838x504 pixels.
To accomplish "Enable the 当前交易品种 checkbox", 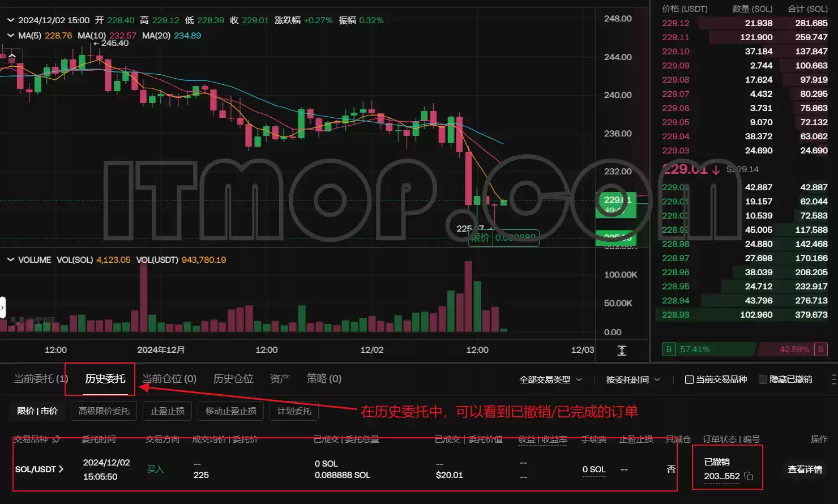I will [x=689, y=379].
